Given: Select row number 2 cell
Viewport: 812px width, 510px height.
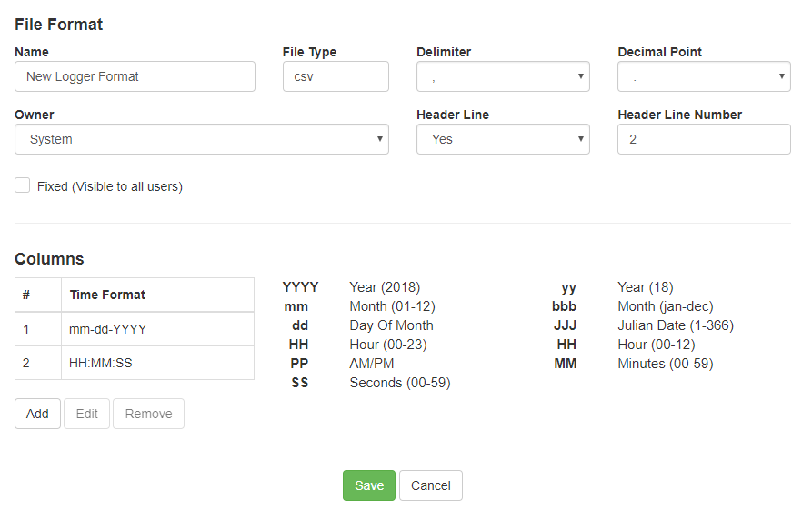Looking at the screenshot, I should coord(37,363).
